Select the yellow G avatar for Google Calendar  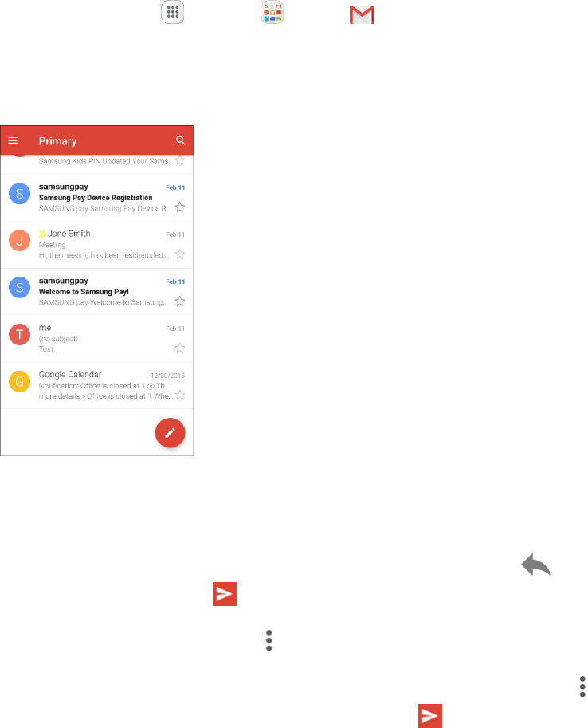[19, 381]
